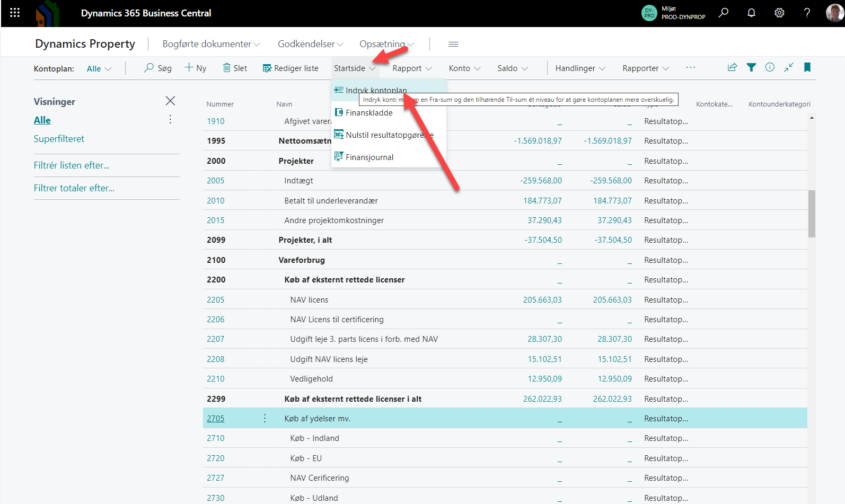845x504 pixels.
Task: Expand the Rapporter dropdown
Action: [x=646, y=68]
